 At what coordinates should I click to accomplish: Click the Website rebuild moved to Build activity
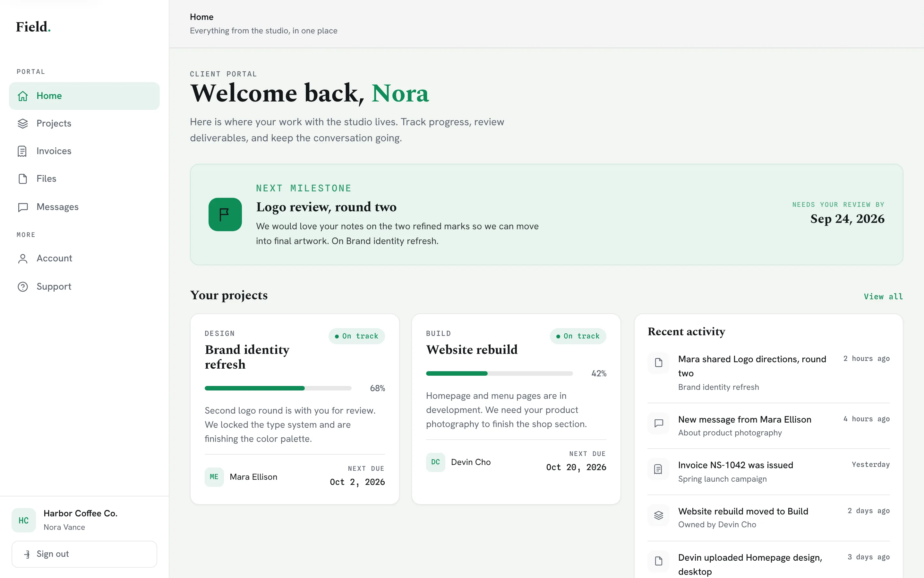[x=769, y=518]
